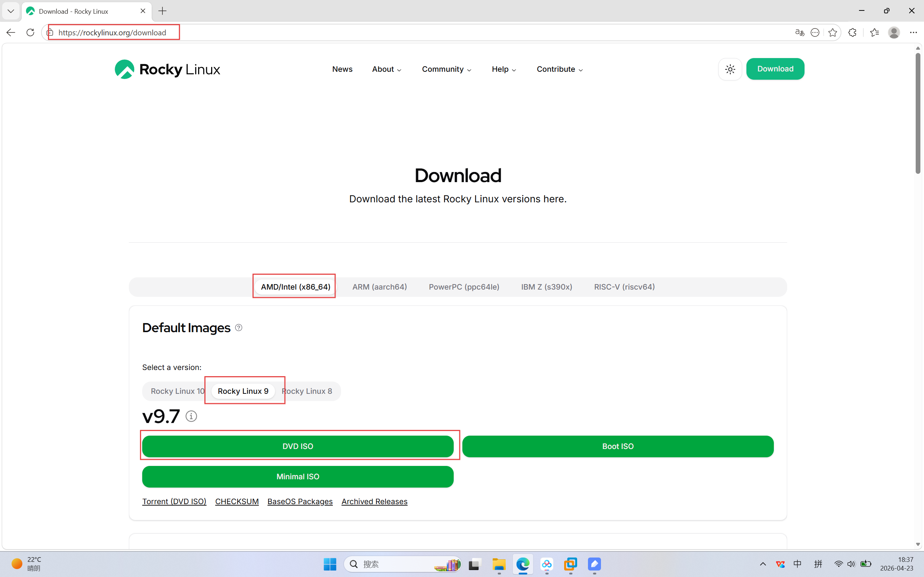Open browser settings ellipsis menu
The height and width of the screenshot is (577, 924).
pyautogui.click(x=913, y=32)
